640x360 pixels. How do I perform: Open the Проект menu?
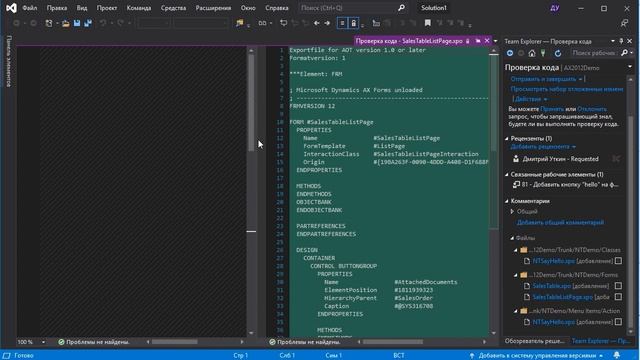click(x=107, y=8)
